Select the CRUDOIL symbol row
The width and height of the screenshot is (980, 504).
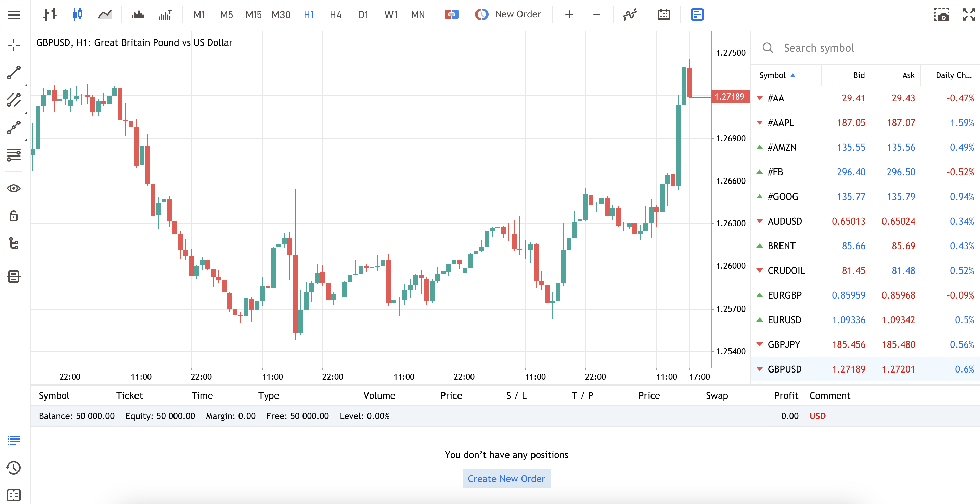tap(865, 270)
